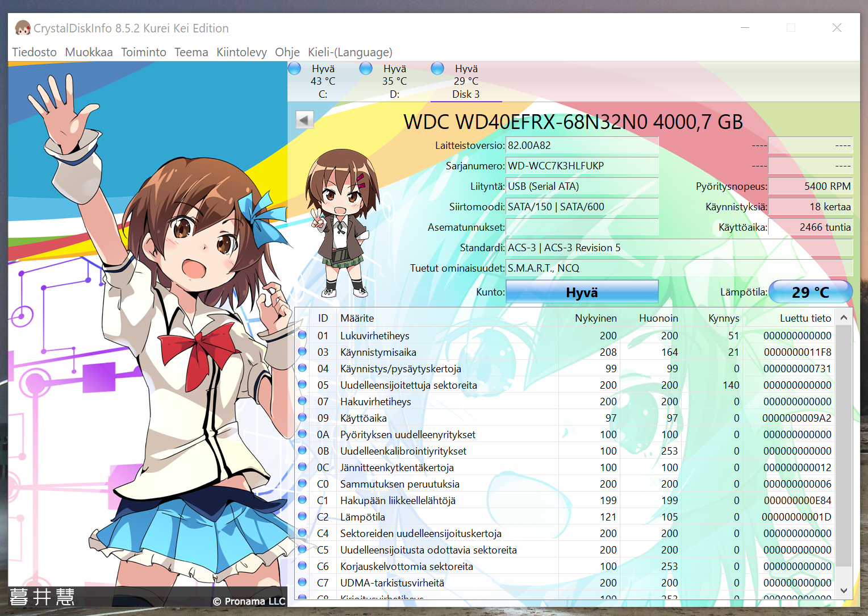
Task: Click status orb for Hakupään liikkeellelähtöjä row
Action: (x=302, y=500)
